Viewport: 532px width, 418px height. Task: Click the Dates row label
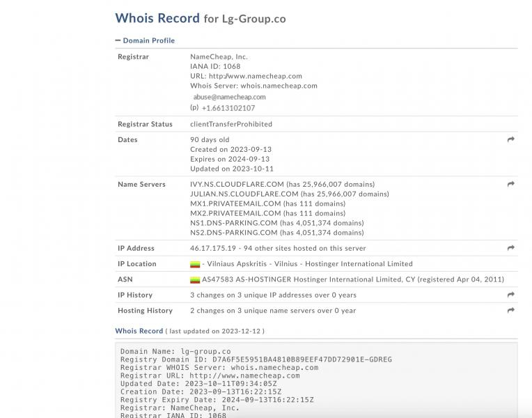[127, 139]
